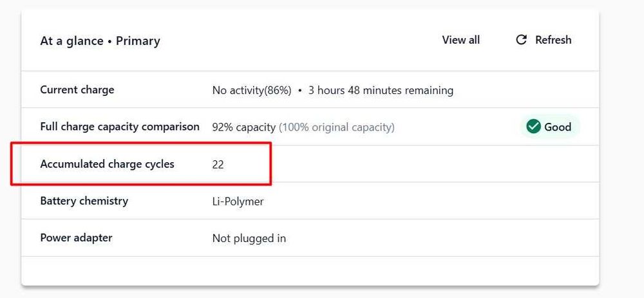Select the Li-Polymer chemistry value
Screen dimensions: 644x298
[238, 201]
